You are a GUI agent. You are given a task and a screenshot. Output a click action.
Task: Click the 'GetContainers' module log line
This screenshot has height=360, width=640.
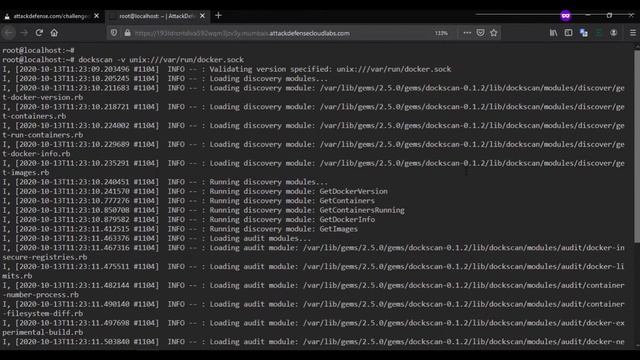[x=188, y=200]
